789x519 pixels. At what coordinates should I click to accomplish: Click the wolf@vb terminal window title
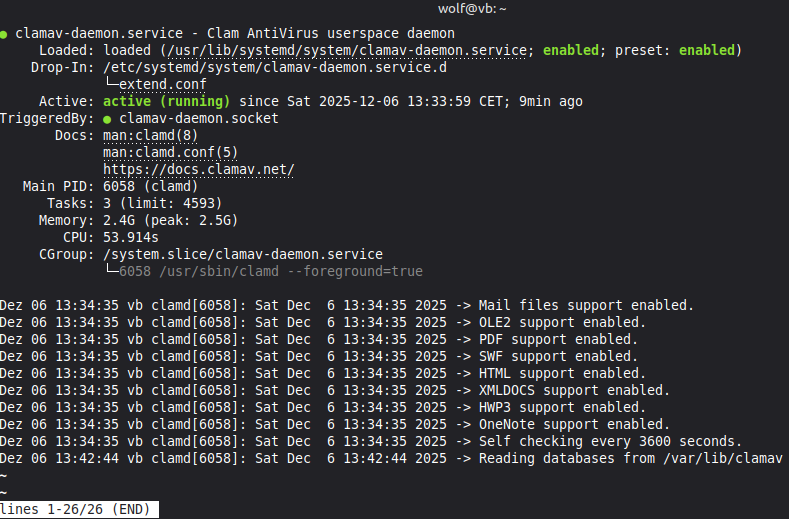tap(393, 8)
